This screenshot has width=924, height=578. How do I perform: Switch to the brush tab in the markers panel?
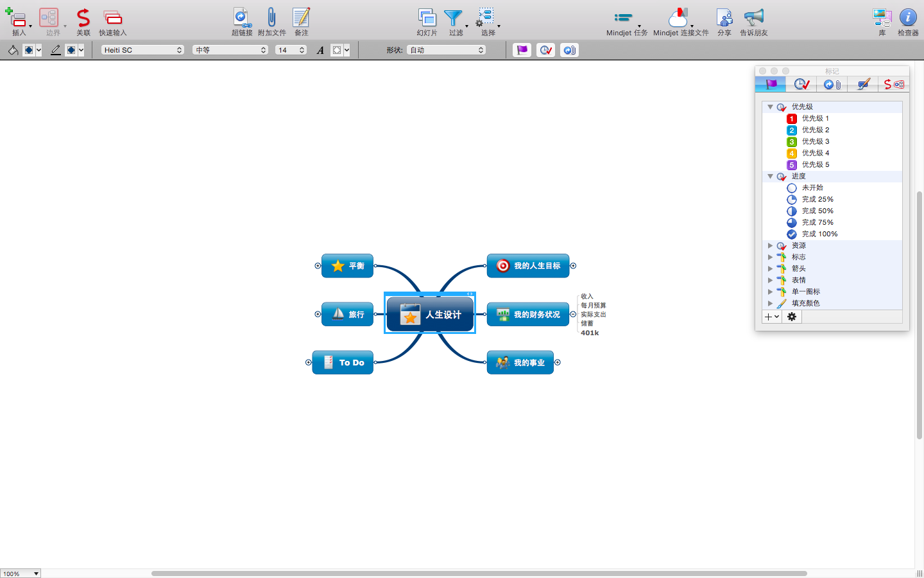coord(862,84)
